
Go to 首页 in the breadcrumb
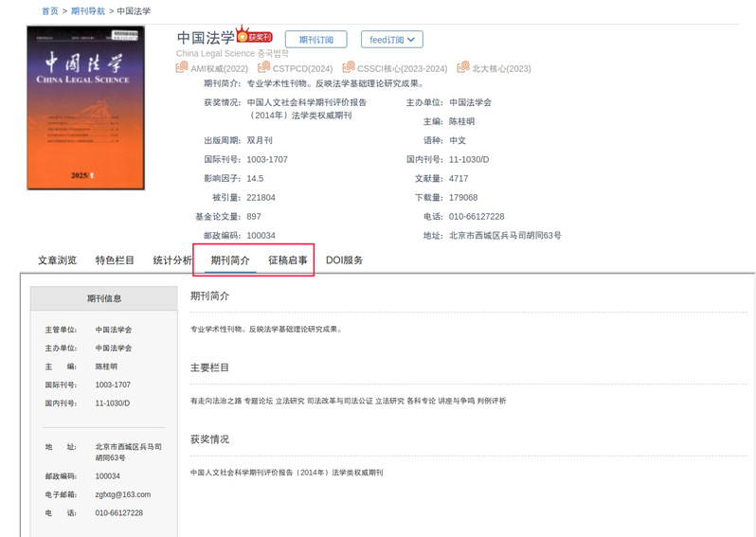[49, 10]
